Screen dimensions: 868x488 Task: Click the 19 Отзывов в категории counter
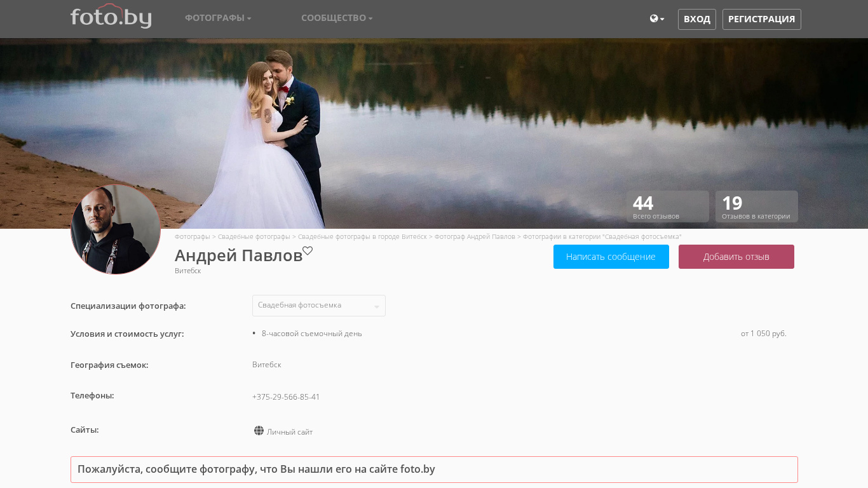tap(757, 207)
